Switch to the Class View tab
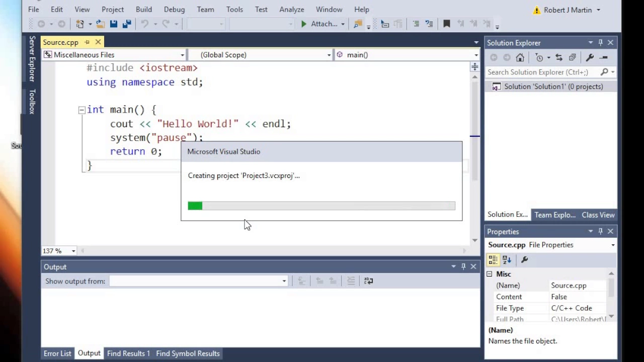The height and width of the screenshot is (362, 644). coord(598,215)
